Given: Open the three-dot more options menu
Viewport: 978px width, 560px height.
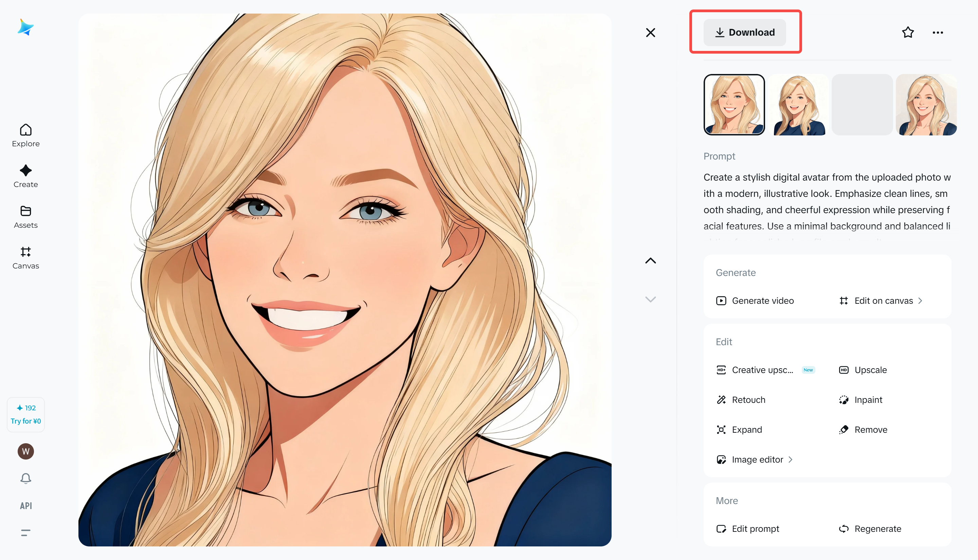Looking at the screenshot, I should tap(938, 32).
